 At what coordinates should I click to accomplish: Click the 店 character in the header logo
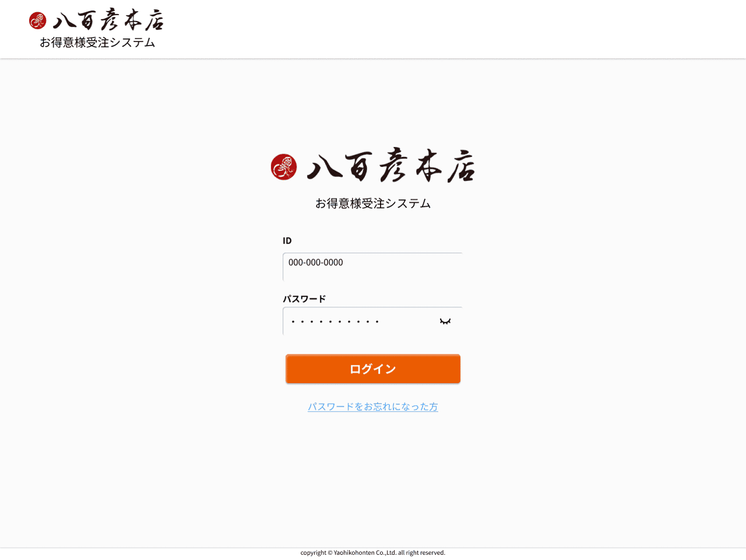pos(155,21)
